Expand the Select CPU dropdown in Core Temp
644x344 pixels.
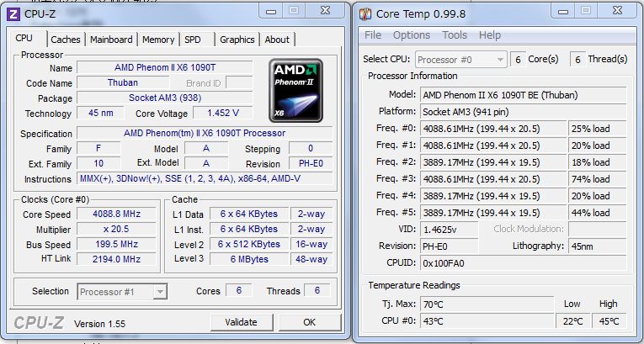(x=460, y=60)
